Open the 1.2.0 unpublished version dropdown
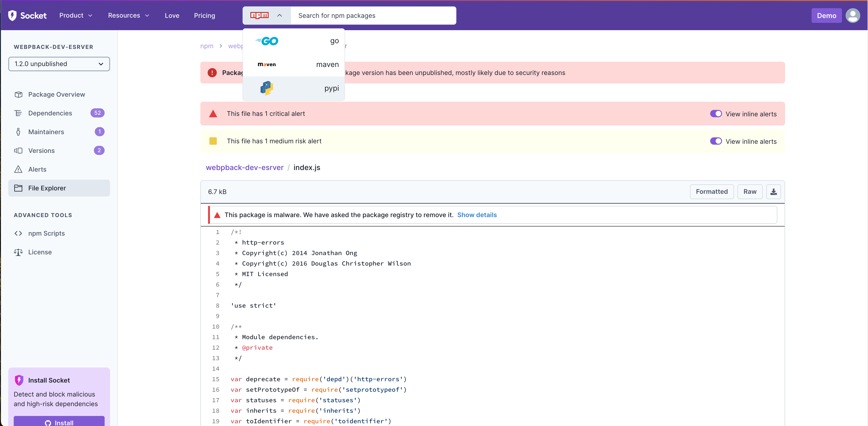The height and width of the screenshot is (426, 868). pos(59,64)
